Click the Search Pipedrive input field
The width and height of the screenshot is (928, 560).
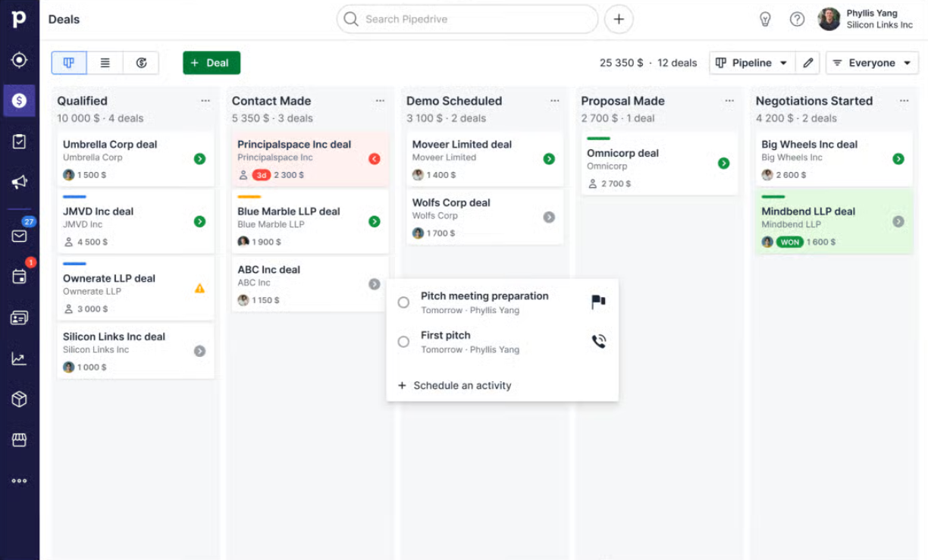click(x=466, y=19)
